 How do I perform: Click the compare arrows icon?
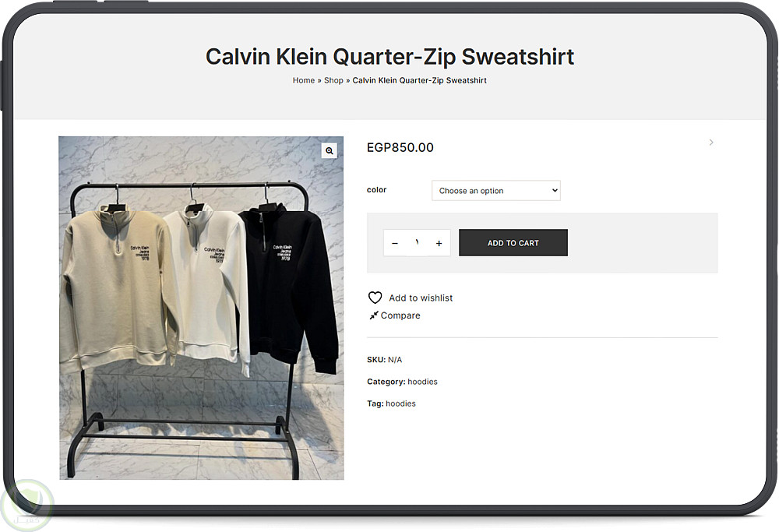click(x=374, y=315)
